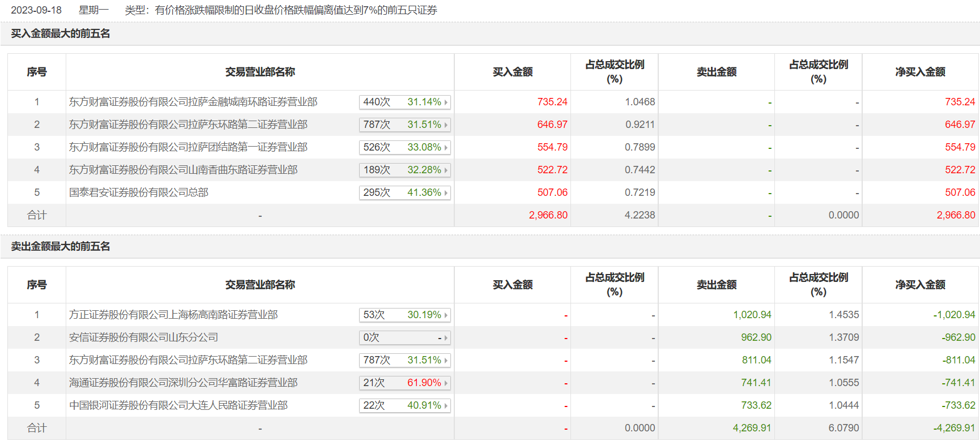The height and width of the screenshot is (441, 980).
Task: Expand the 440次 31.14% stats box
Action: coord(405,102)
